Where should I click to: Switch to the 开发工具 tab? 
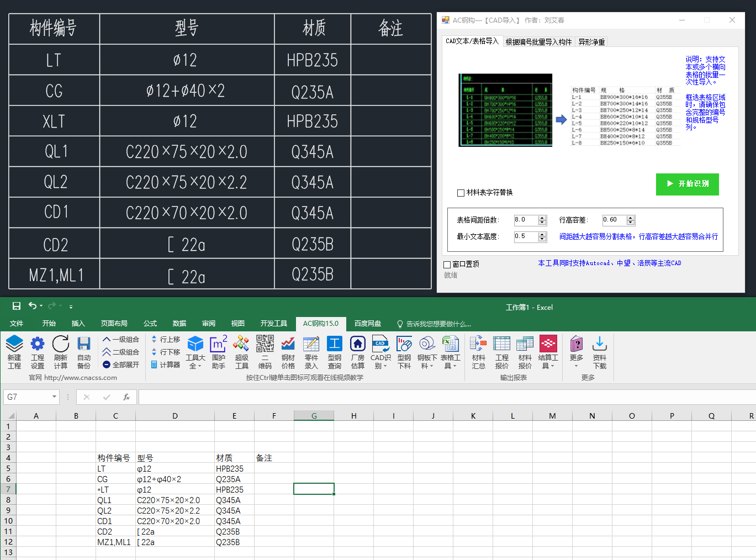pos(274,324)
